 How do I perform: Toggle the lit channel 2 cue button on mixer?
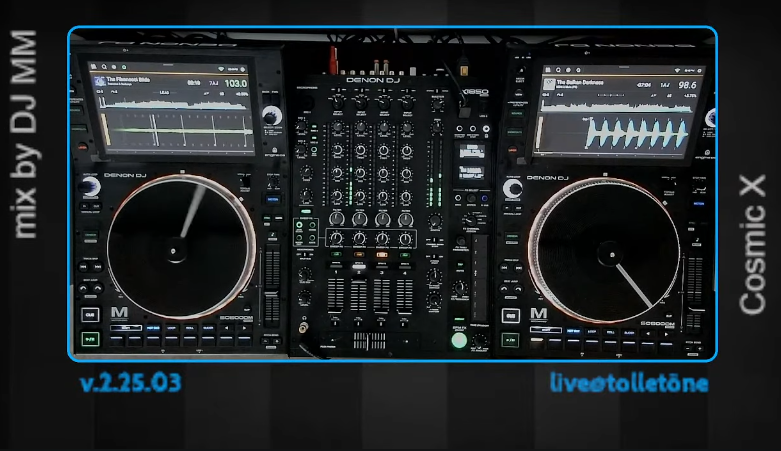point(359,267)
